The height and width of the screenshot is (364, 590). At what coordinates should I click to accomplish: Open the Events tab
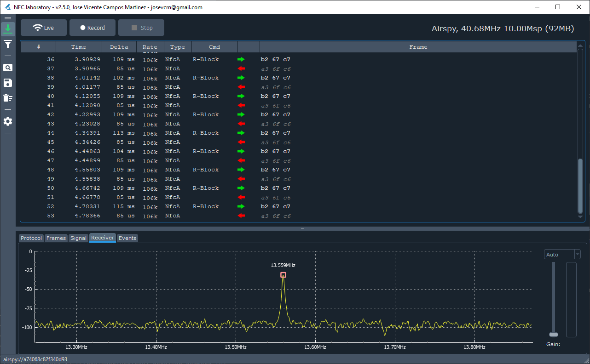[127, 238]
